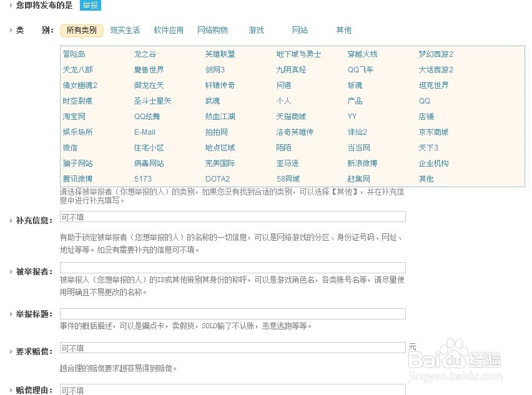
Task: Select the 英雄联盟 category
Action: pyautogui.click(x=220, y=54)
